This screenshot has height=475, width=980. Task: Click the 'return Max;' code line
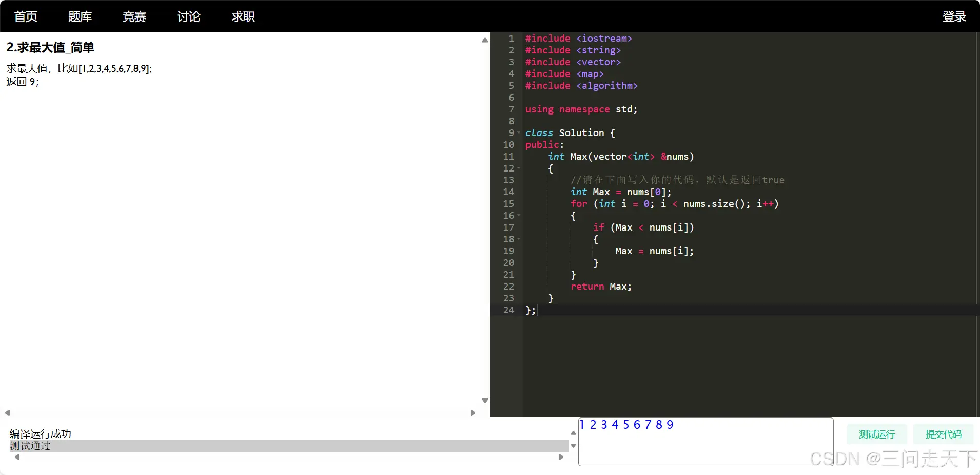click(x=601, y=287)
